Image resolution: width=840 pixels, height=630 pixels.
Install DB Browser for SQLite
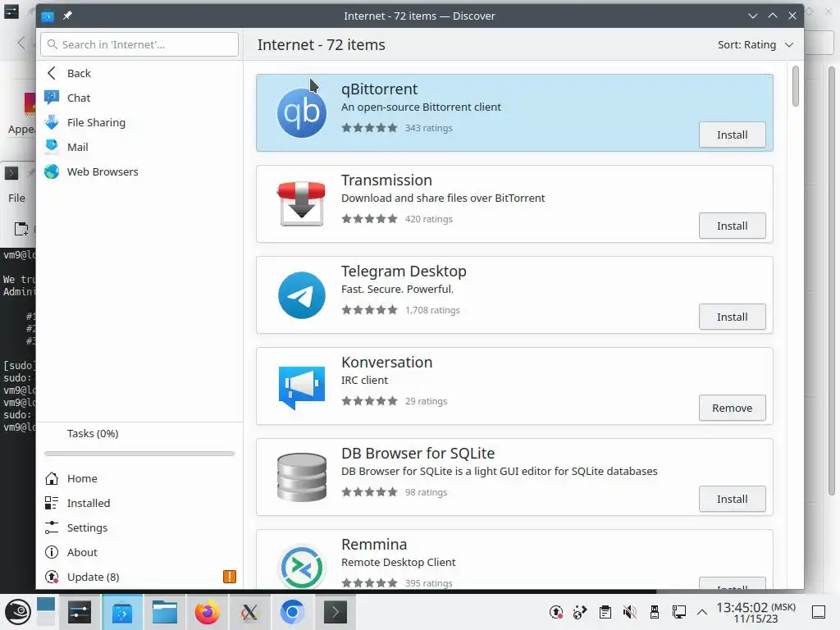tap(732, 500)
